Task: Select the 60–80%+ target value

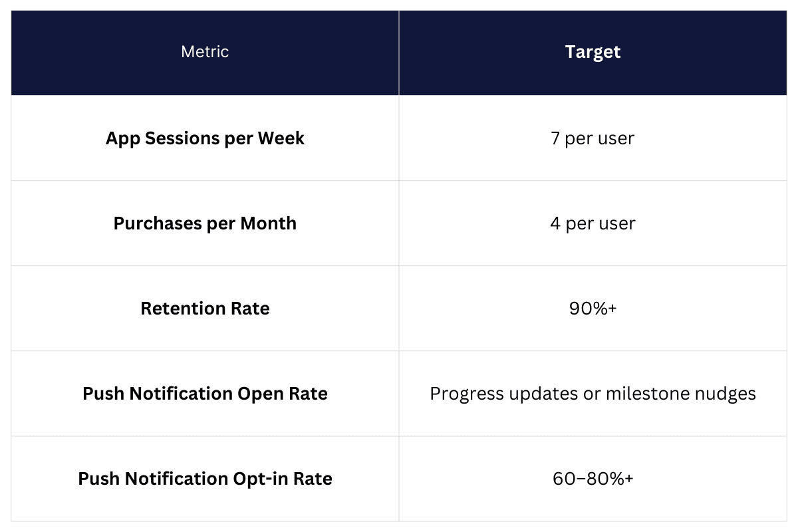Action: coord(593,479)
